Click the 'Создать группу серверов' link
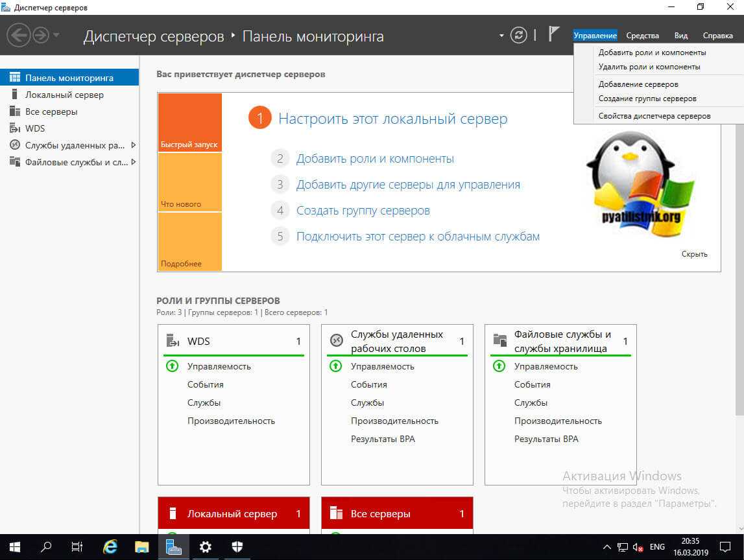 [363, 211]
